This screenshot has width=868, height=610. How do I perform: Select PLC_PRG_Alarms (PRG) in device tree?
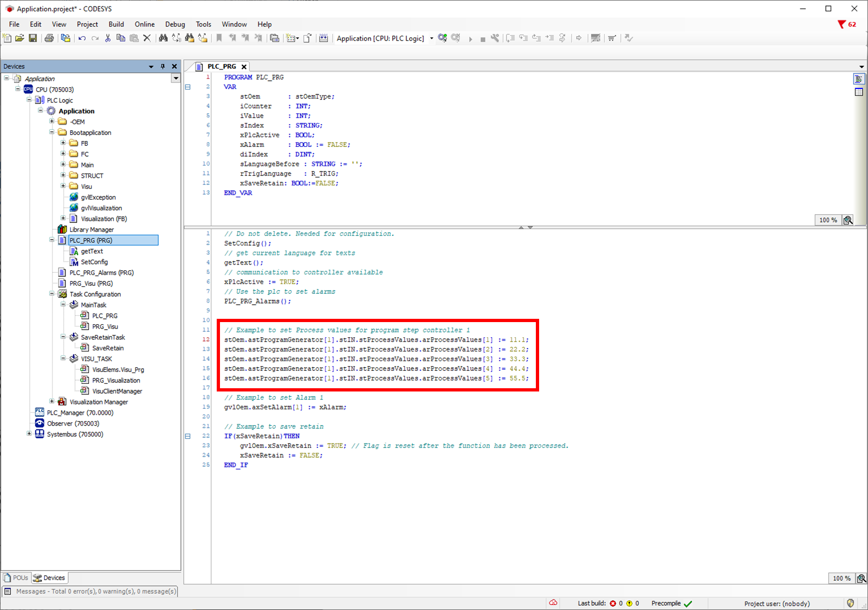(x=101, y=273)
